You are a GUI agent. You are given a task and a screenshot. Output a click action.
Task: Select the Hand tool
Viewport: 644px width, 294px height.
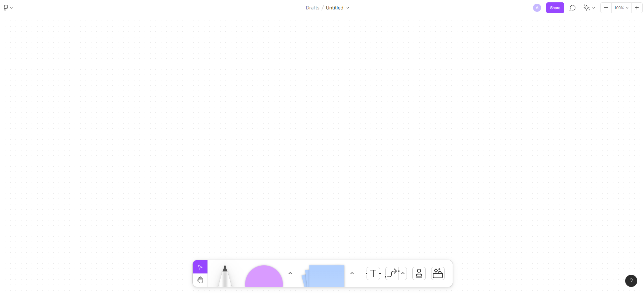click(200, 280)
